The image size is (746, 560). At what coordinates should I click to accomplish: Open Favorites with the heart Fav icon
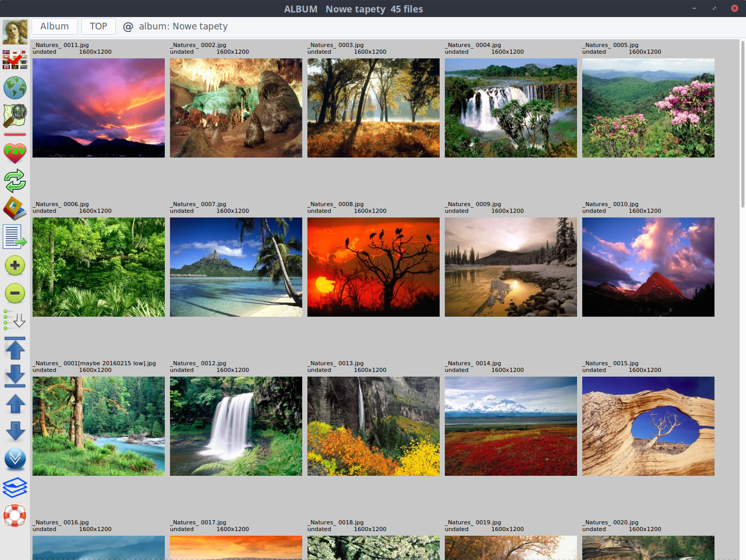(15, 153)
